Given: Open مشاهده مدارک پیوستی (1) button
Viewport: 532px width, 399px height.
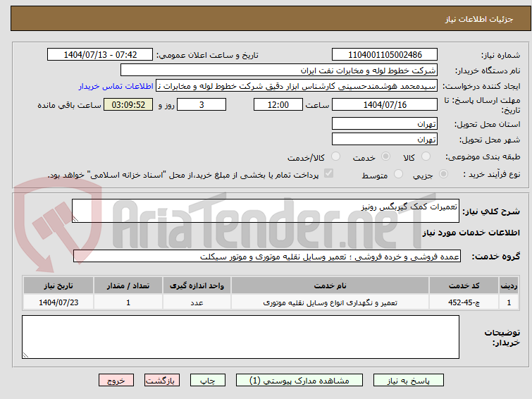Looking at the screenshot, I should point(299,381).
